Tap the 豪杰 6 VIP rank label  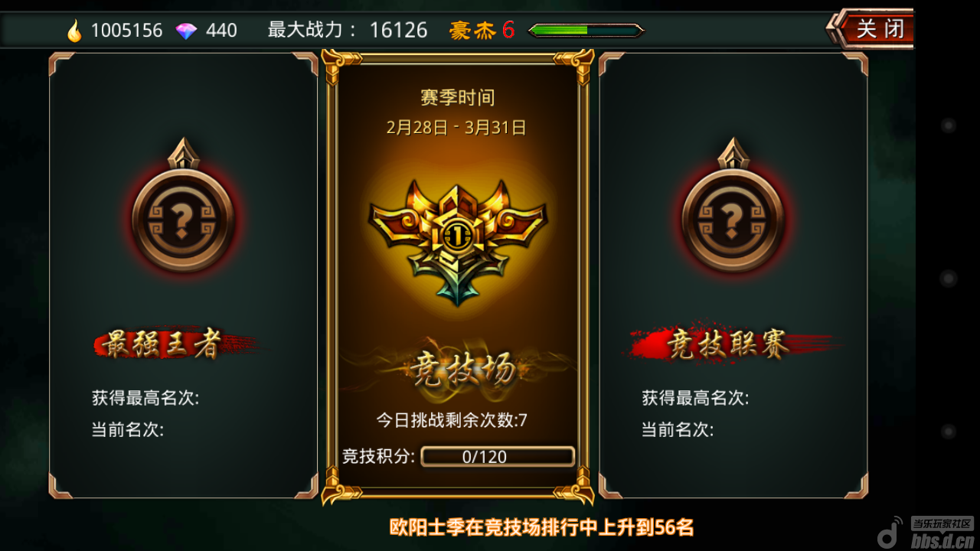pyautogui.click(x=482, y=30)
